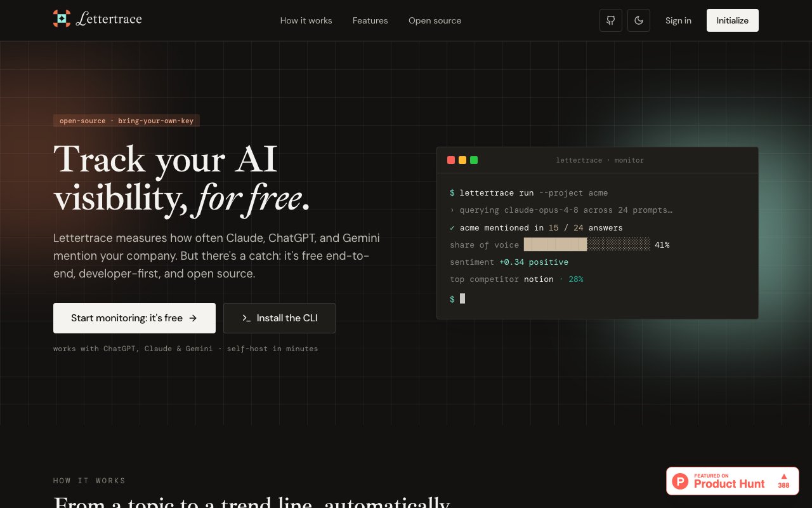Click the green dot in terminal window

(x=474, y=160)
